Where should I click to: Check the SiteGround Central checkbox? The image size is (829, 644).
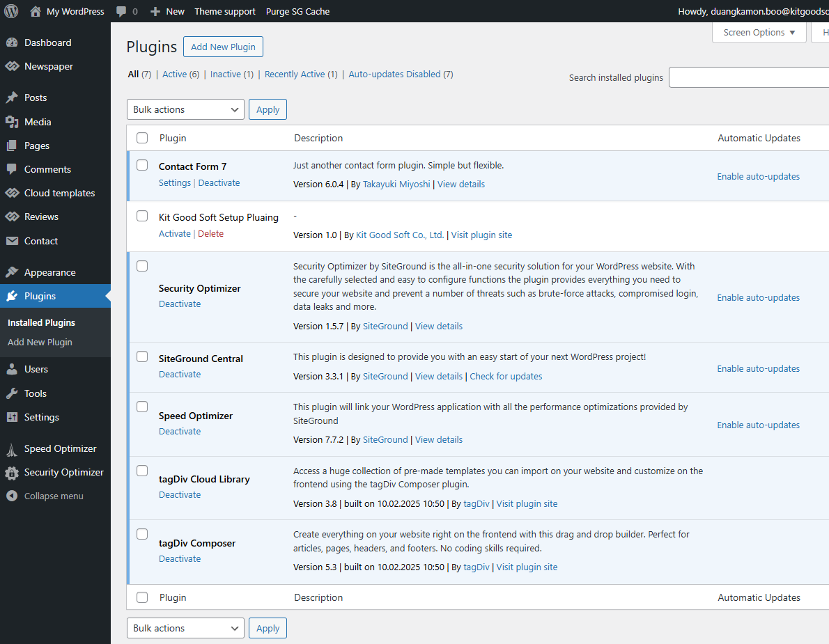tap(142, 356)
